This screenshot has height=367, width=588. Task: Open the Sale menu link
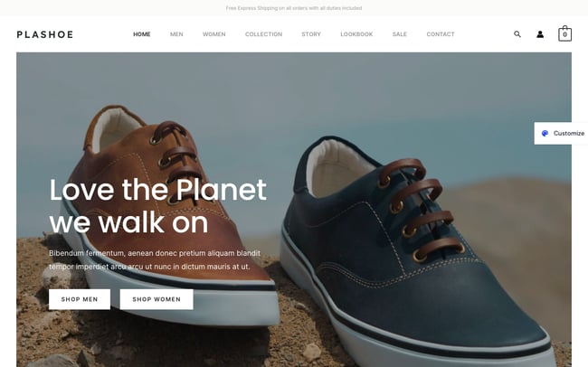coord(400,34)
